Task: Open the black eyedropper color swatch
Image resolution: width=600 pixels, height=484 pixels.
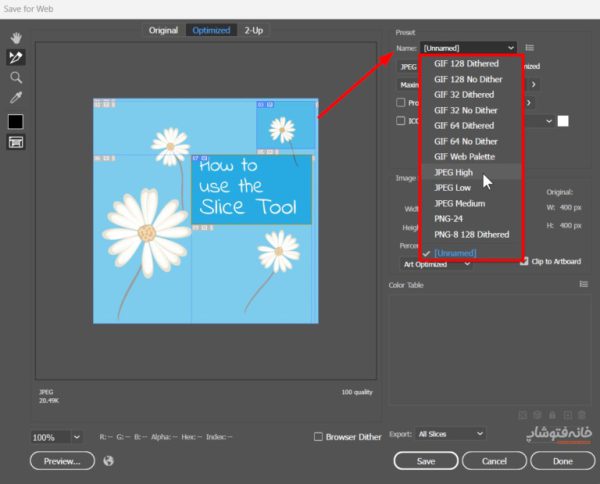Action: (16, 122)
